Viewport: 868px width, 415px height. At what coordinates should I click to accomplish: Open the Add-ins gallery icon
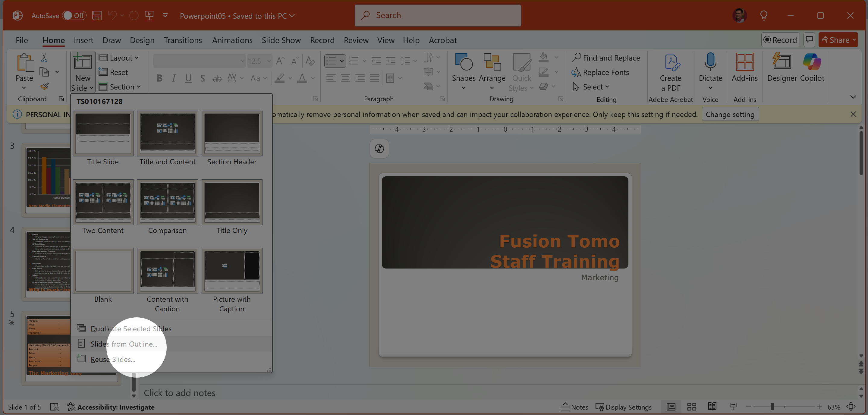click(744, 63)
